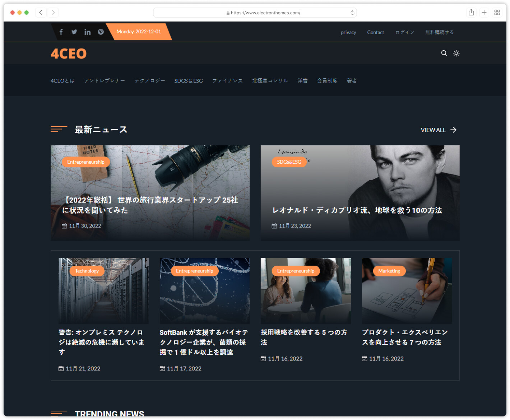Open the Facebook social icon

tap(61, 32)
